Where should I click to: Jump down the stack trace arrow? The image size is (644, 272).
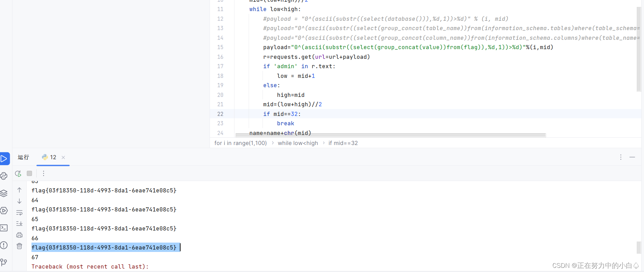[x=19, y=201]
